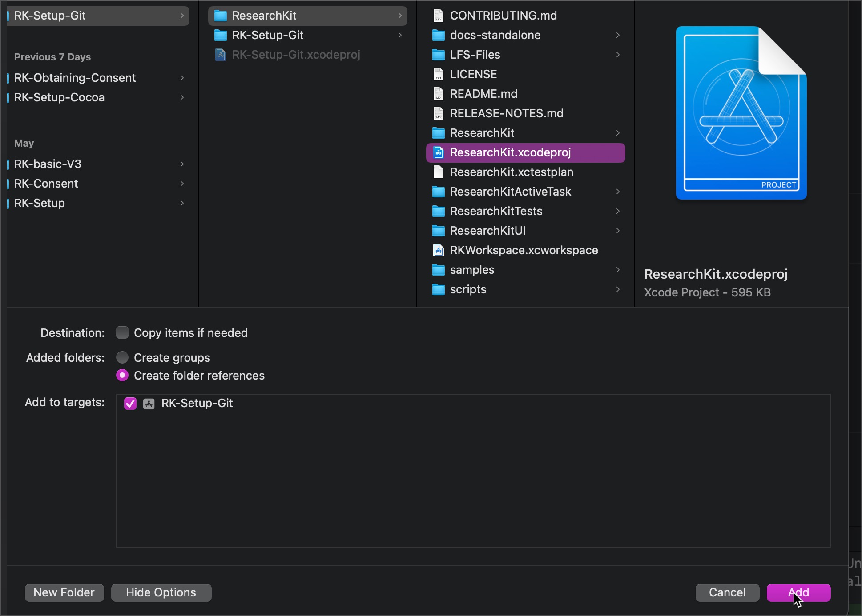This screenshot has height=616, width=862.
Task: Expand ResearchKit chevron in middle column
Action: [400, 16]
